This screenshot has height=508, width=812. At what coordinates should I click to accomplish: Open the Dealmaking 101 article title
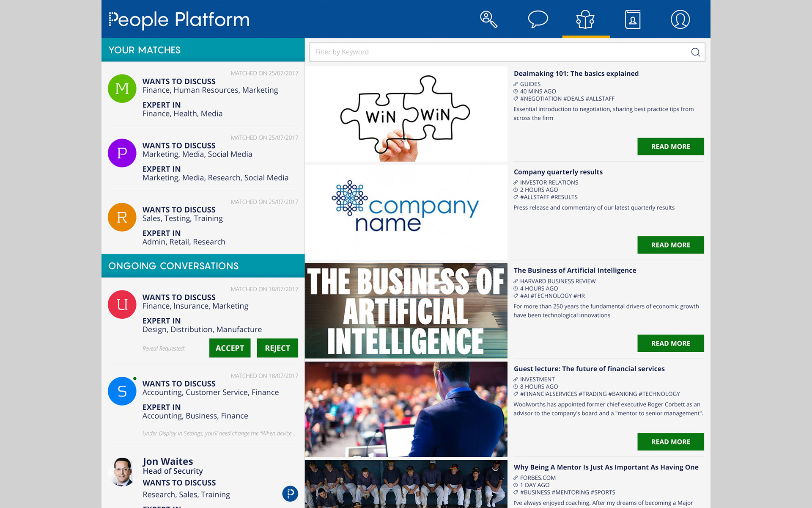pos(576,74)
